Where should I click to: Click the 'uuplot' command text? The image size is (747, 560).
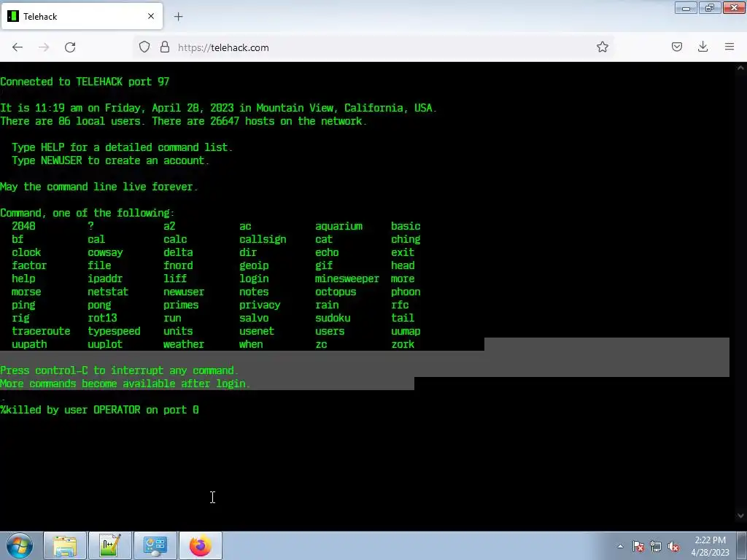pyautogui.click(x=105, y=344)
